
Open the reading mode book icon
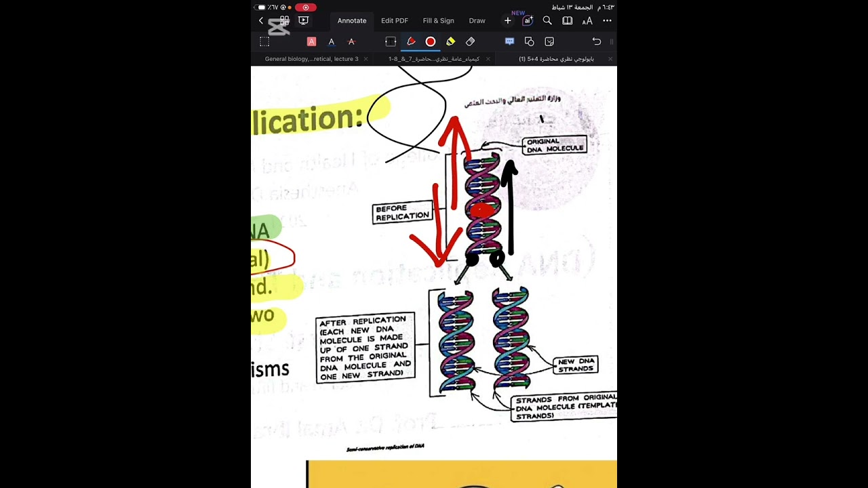[568, 21]
